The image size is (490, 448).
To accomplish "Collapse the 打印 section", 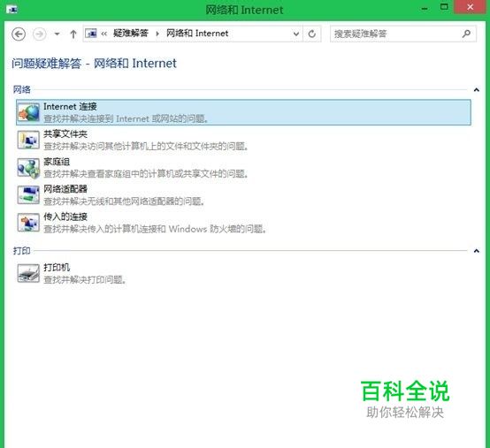I will coord(476,251).
